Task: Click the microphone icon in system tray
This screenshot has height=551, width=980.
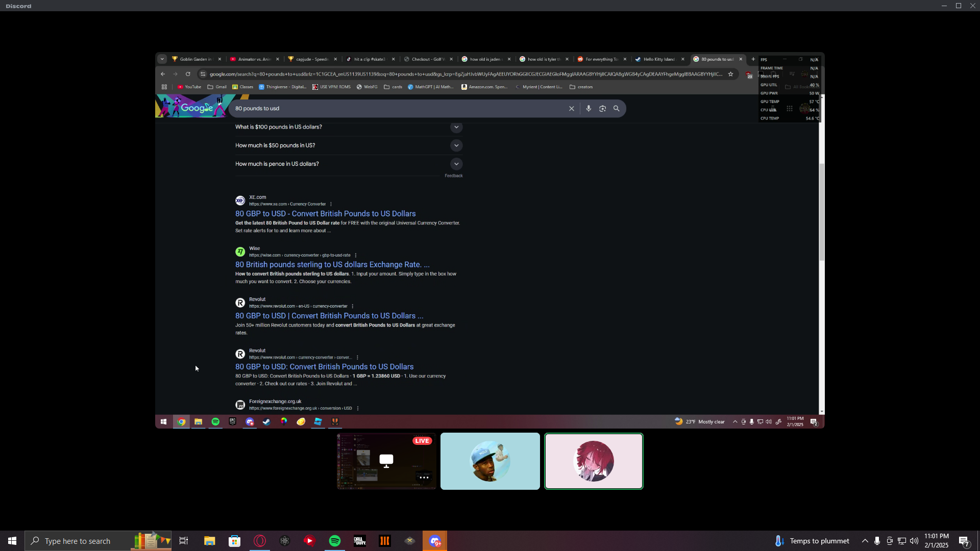Action: tap(877, 541)
